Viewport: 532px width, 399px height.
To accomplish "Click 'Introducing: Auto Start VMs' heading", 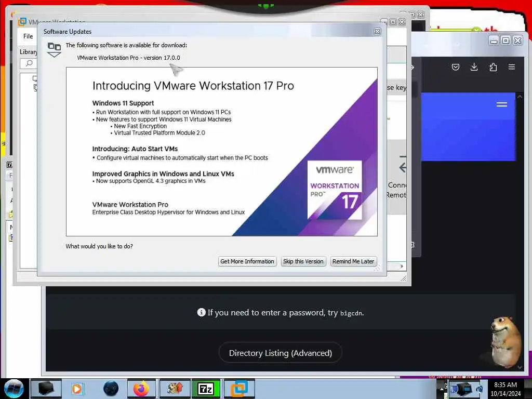I will pos(135,149).
